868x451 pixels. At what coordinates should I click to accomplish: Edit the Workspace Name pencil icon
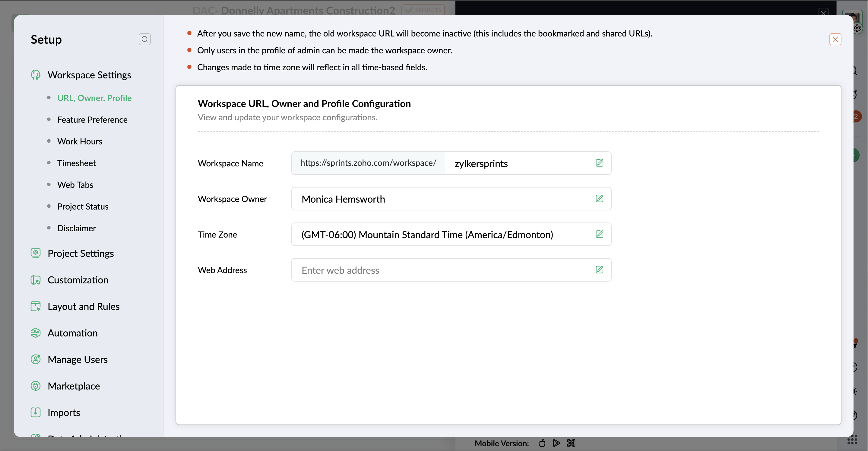pos(600,163)
